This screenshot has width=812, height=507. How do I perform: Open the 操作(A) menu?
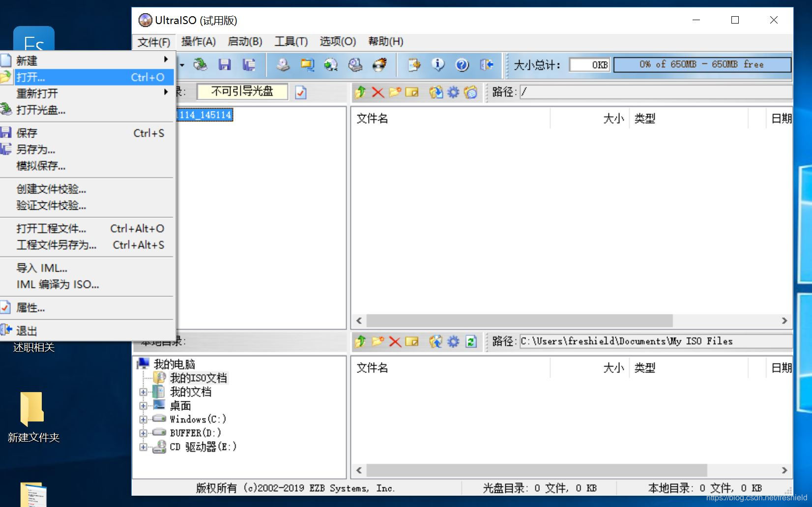pos(199,42)
